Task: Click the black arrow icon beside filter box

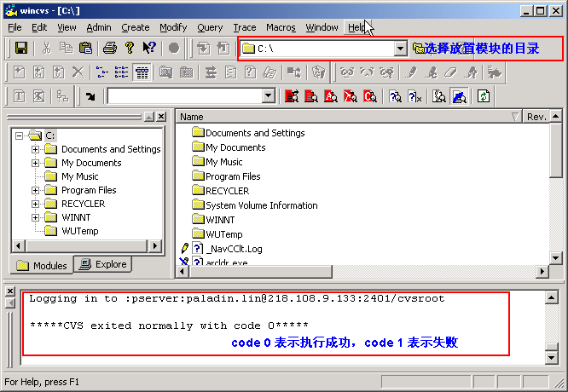Action: tap(90, 96)
